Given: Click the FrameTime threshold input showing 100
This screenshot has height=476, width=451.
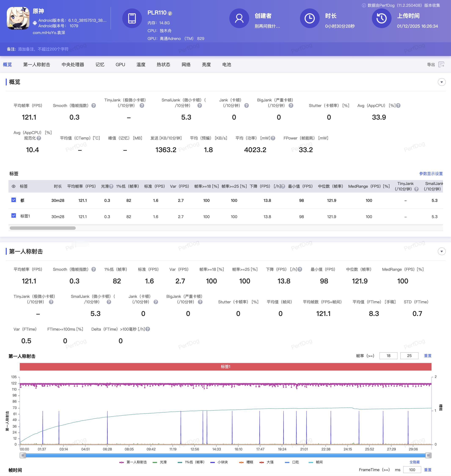Looking at the screenshot, I should point(412,470).
